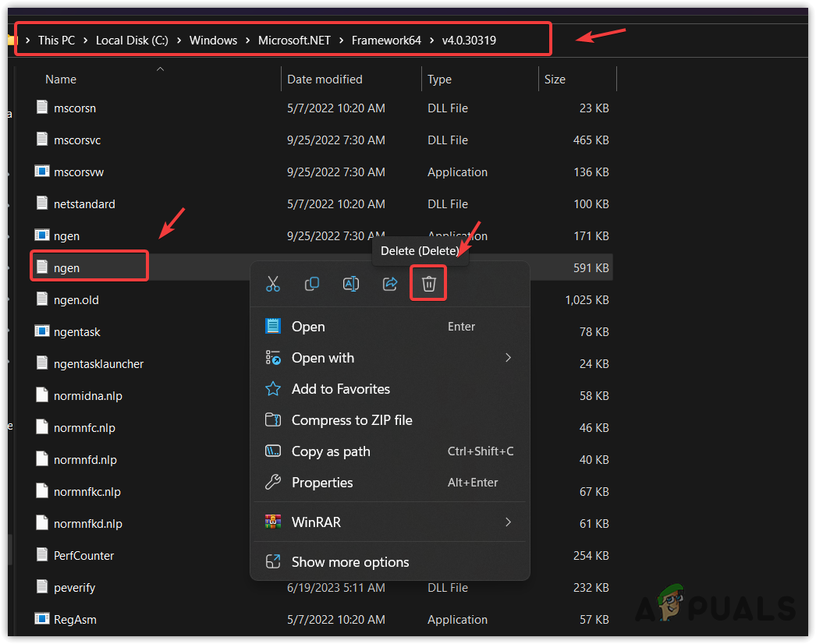
Task: Click the mscorsvw application icon
Action: tap(41, 172)
